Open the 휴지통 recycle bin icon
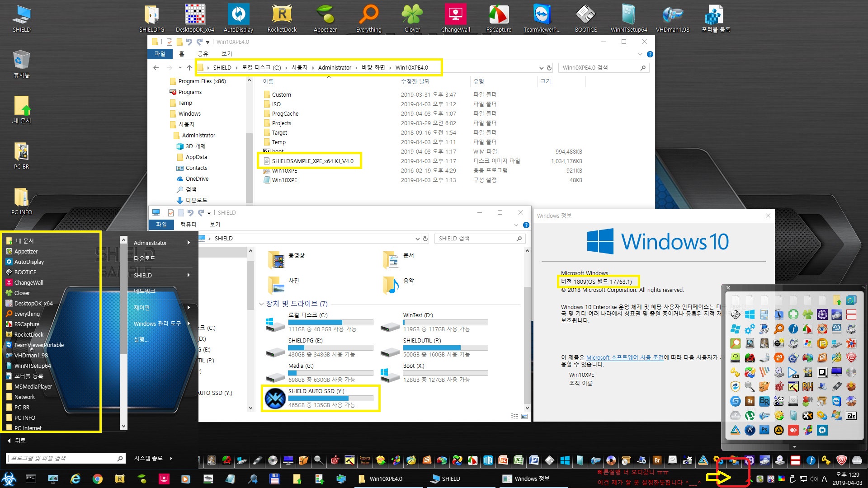The height and width of the screenshot is (488, 868). [x=21, y=64]
